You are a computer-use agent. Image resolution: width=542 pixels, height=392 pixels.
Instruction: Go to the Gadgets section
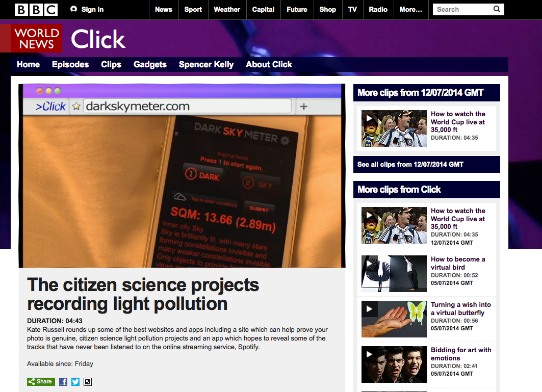(150, 65)
